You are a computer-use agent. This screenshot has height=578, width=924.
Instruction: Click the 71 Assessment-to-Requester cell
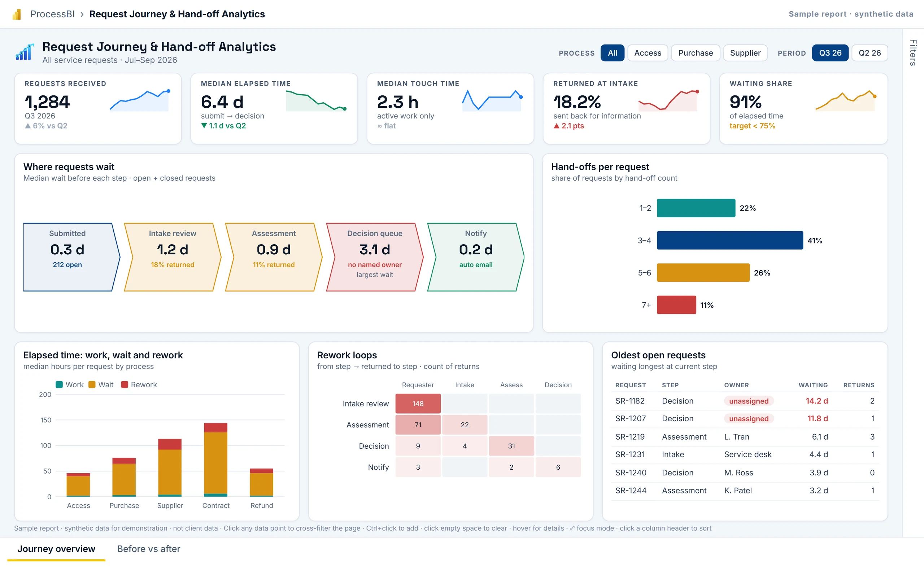pyautogui.click(x=418, y=425)
